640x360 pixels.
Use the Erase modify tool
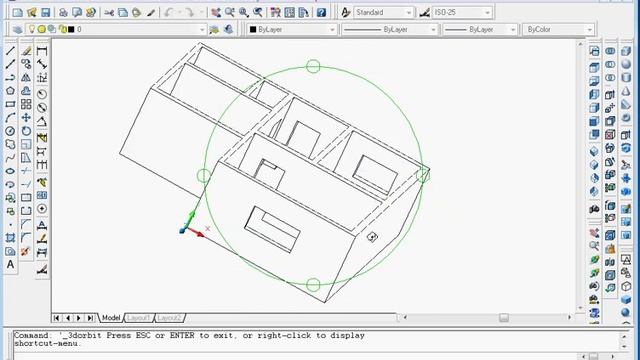26,51
